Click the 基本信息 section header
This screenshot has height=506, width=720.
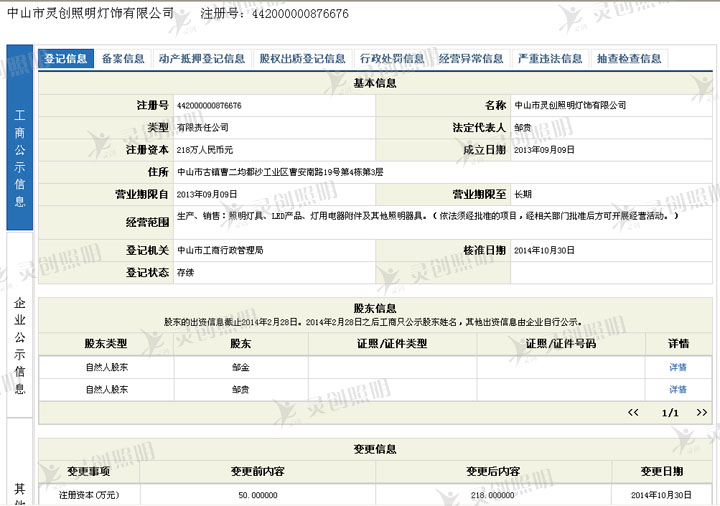375,83
